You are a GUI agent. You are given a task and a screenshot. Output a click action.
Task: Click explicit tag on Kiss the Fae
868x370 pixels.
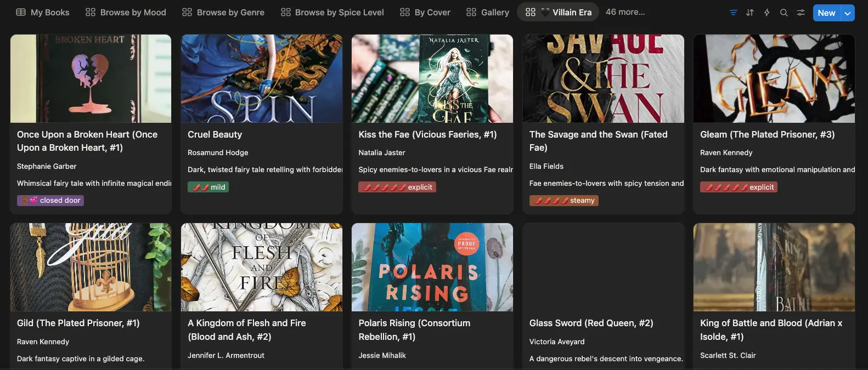pyautogui.click(x=397, y=187)
